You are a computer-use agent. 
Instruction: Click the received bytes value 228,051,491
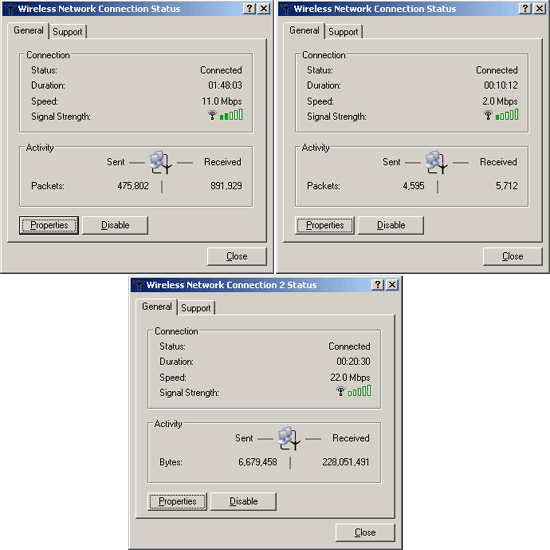pos(346,462)
